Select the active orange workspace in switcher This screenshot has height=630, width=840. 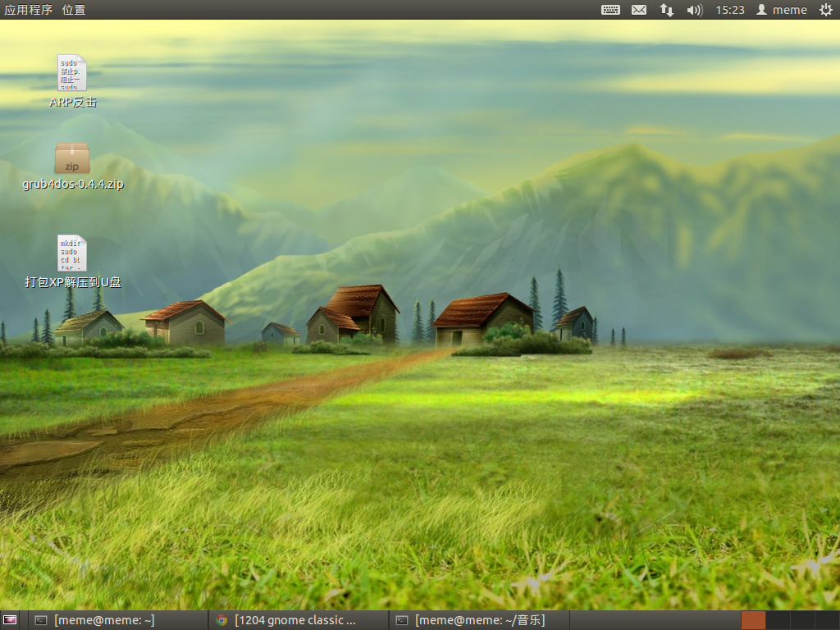click(753, 620)
